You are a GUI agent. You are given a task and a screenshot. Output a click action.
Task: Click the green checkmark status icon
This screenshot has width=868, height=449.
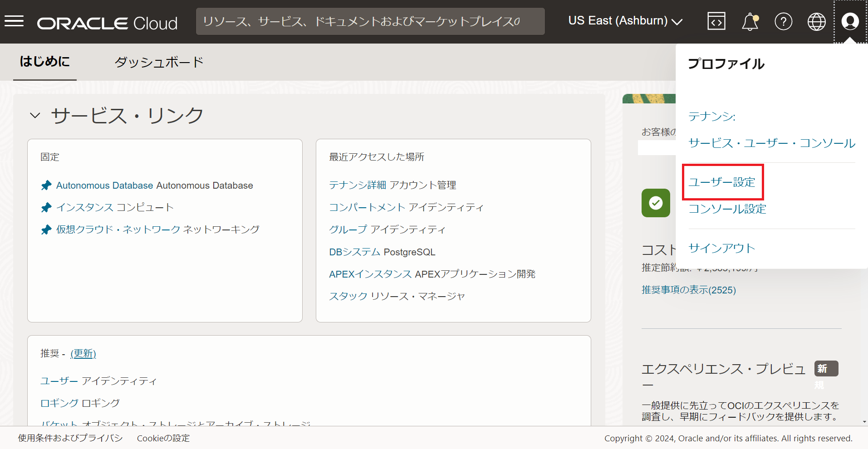[655, 203]
